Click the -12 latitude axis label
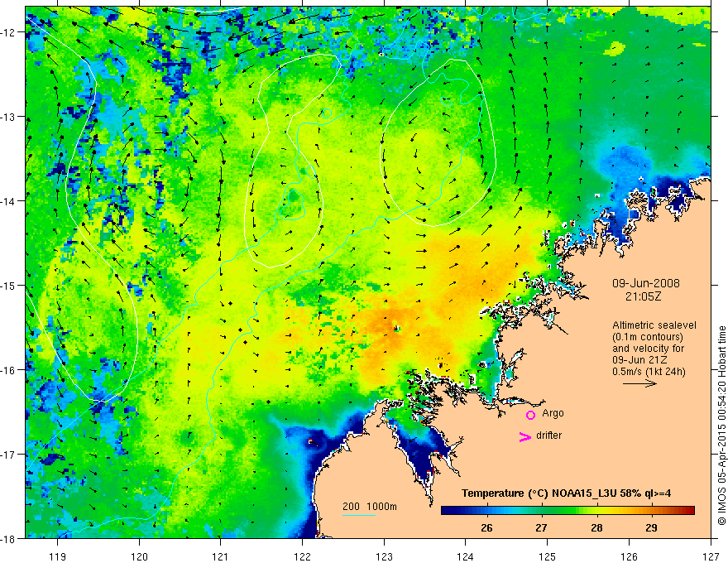This screenshot has width=728, height=563. pos(9,32)
